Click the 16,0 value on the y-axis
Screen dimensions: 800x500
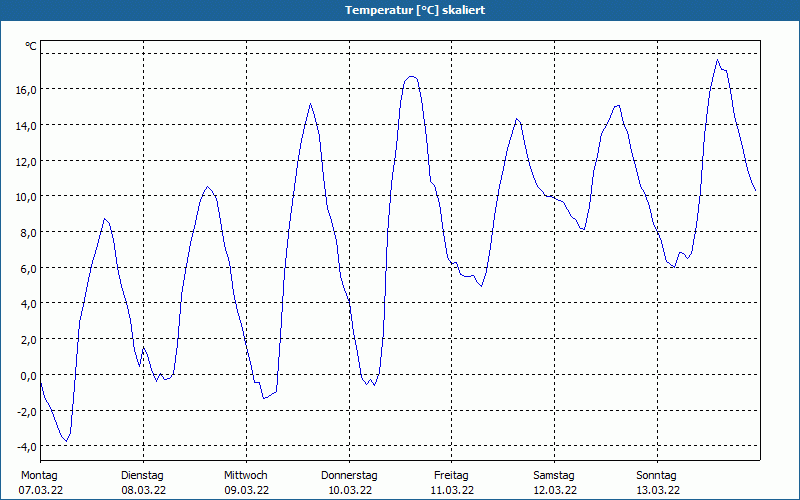[25, 89]
